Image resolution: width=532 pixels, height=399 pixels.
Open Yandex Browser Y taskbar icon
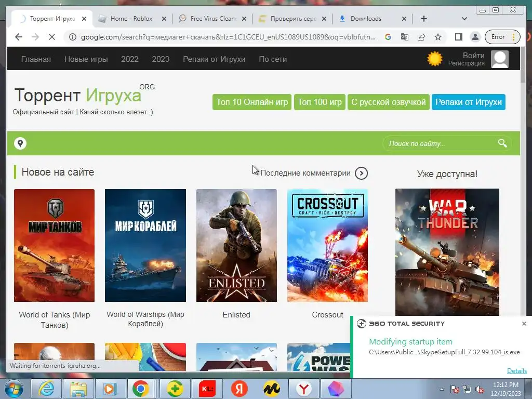pyautogui.click(x=303, y=389)
